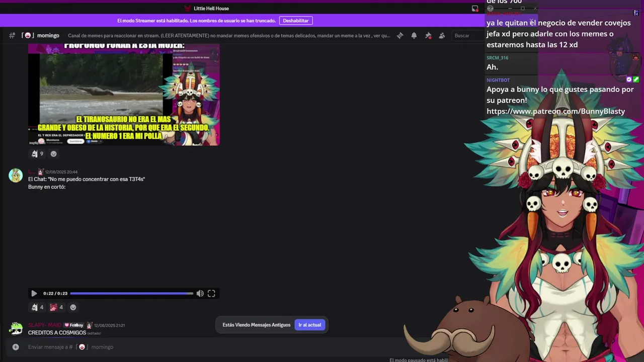The height and width of the screenshot is (362, 644).
Task: Play the video with the play button
Action: pyautogui.click(x=34, y=294)
